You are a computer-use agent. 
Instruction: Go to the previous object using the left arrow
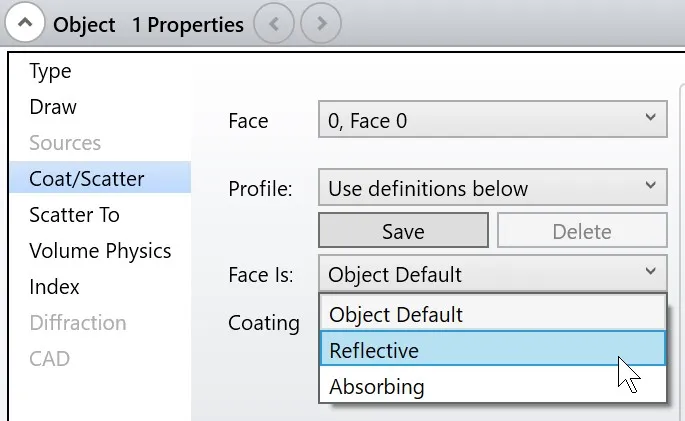[274, 24]
